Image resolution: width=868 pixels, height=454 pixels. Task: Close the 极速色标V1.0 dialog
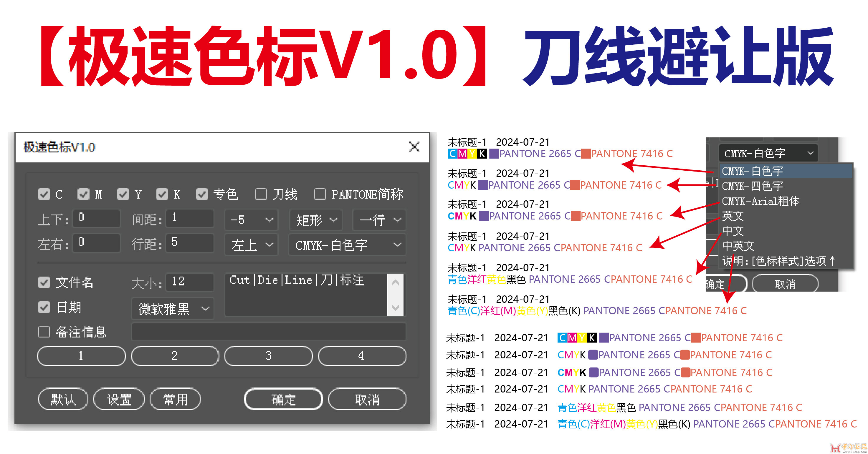pos(414,147)
